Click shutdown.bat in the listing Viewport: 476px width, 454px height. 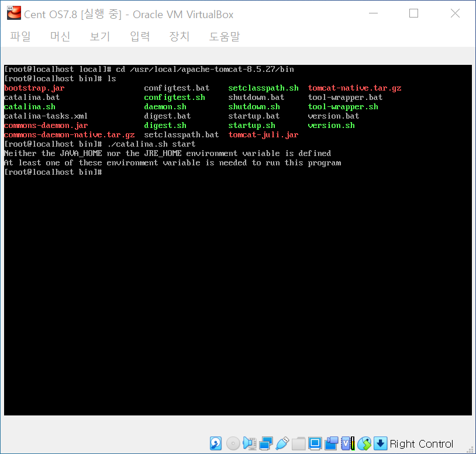(256, 98)
